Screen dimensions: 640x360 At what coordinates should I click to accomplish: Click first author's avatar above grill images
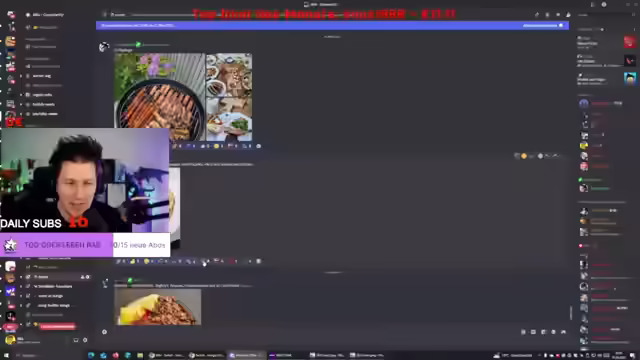104,47
